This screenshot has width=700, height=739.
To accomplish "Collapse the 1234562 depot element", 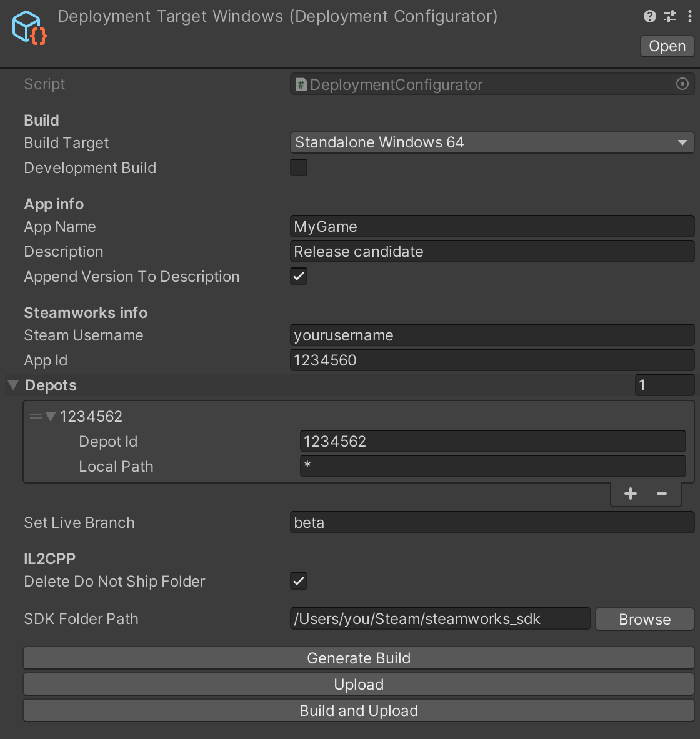I will pyautogui.click(x=51, y=416).
